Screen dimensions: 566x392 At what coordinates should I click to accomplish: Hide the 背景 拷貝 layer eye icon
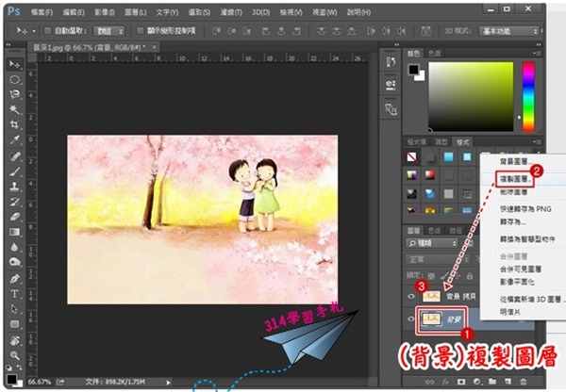point(410,297)
